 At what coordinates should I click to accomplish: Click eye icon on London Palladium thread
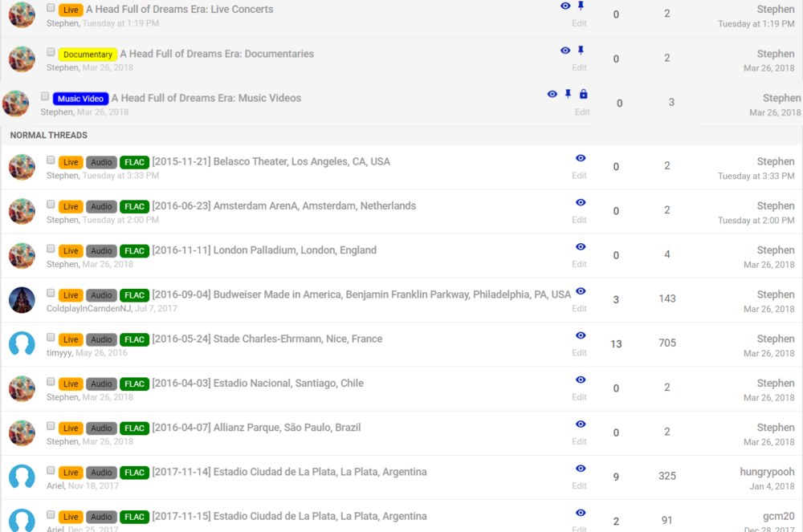(581, 246)
